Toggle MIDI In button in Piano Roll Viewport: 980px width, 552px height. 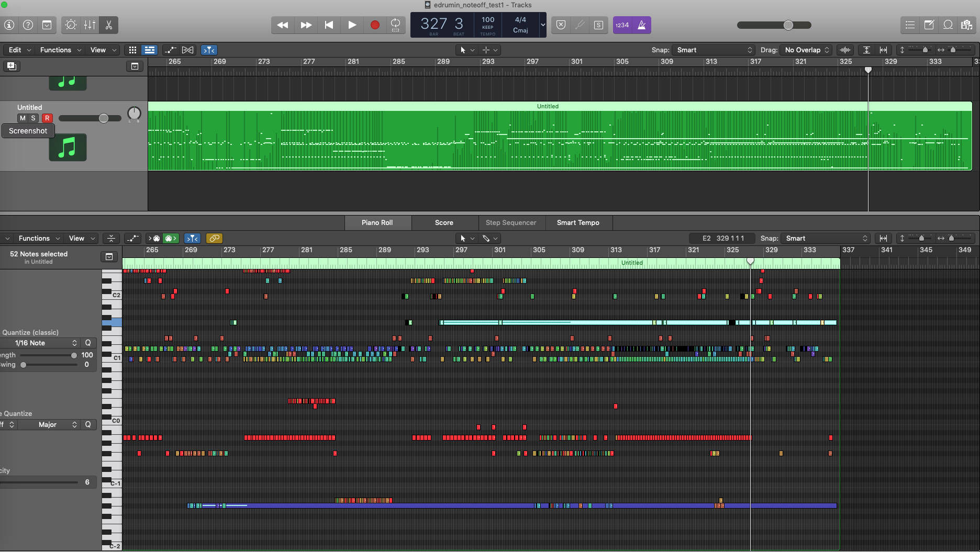pyautogui.click(x=154, y=238)
